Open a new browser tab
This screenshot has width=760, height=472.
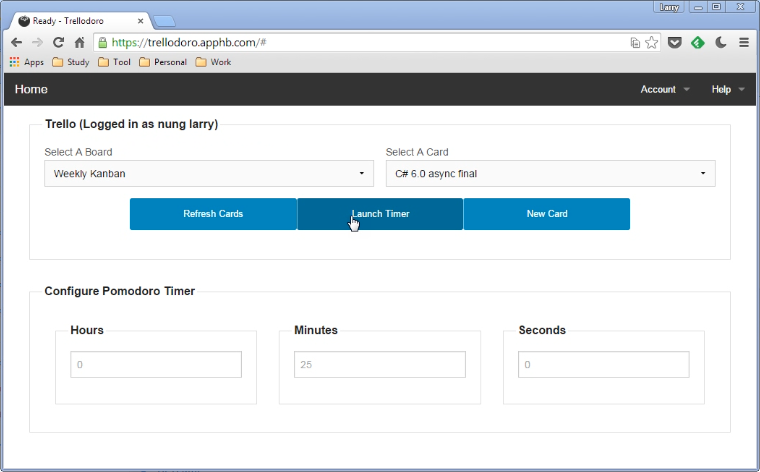tap(164, 21)
